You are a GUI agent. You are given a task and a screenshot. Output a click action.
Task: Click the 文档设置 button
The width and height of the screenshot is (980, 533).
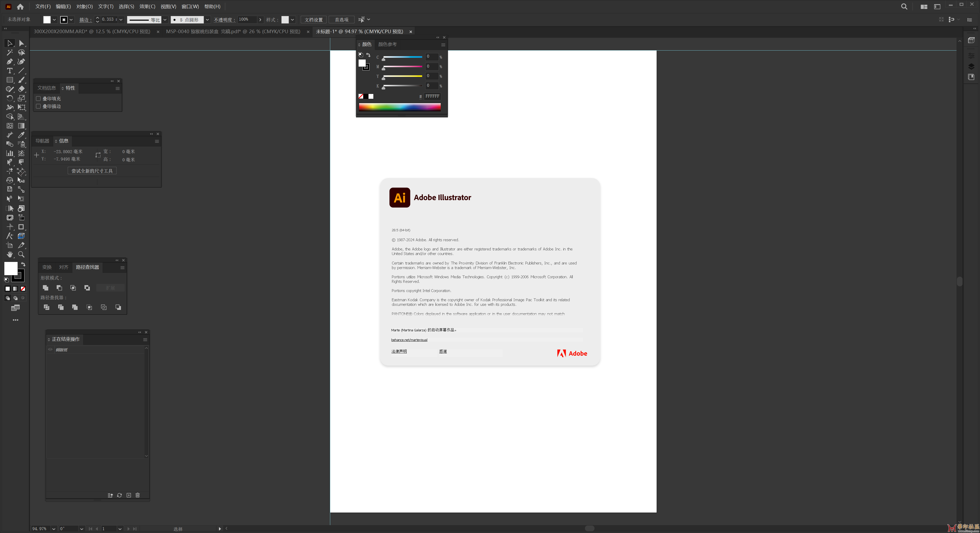pyautogui.click(x=313, y=20)
